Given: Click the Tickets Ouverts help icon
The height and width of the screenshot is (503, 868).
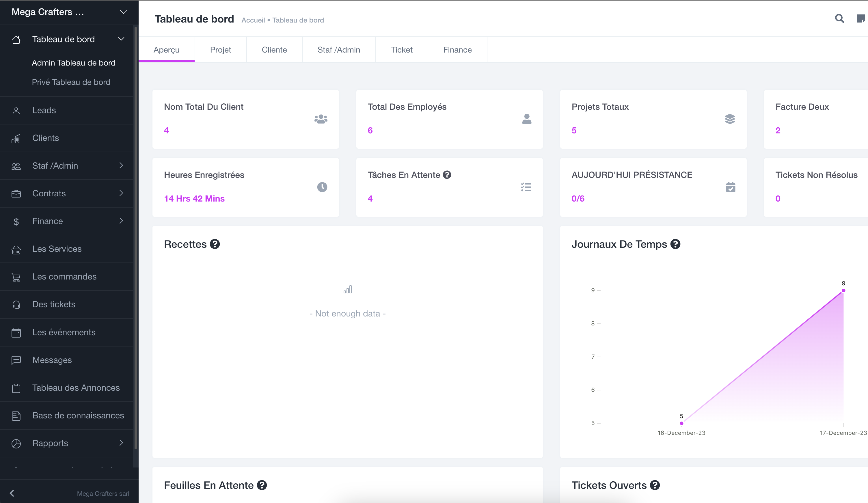Looking at the screenshot, I should (x=655, y=485).
